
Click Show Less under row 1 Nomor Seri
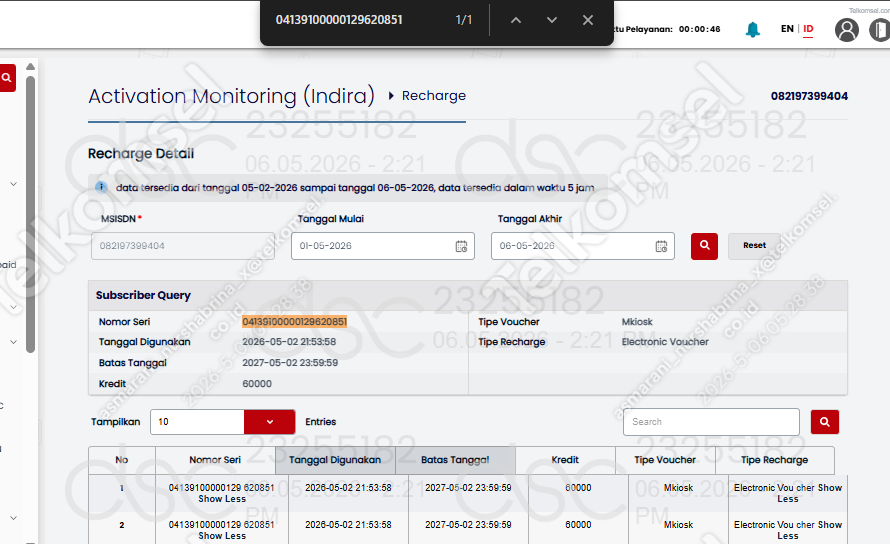[222, 499]
